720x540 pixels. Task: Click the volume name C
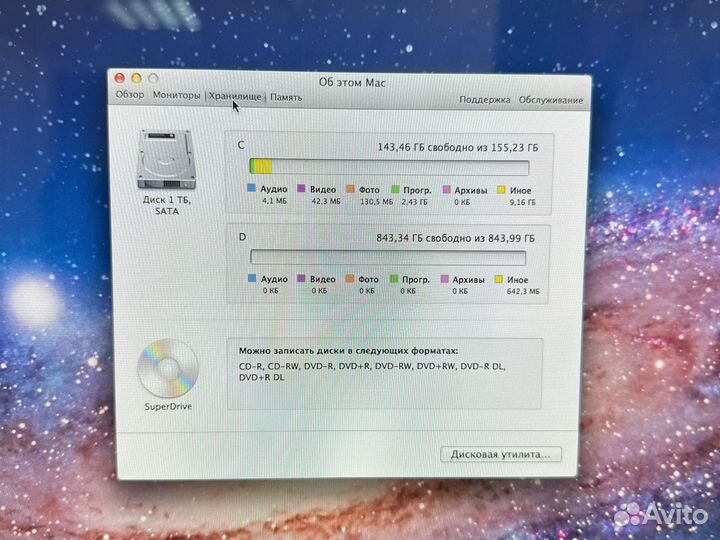tap(241, 145)
